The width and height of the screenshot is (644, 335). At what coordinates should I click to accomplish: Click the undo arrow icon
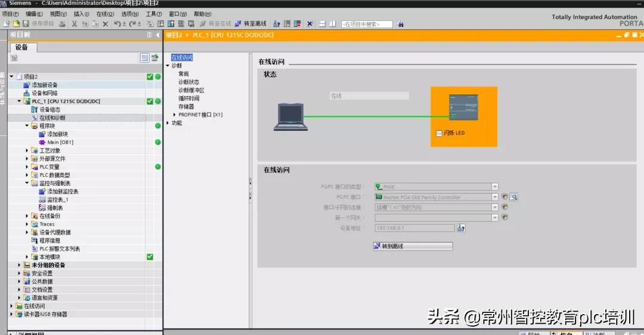point(117,24)
